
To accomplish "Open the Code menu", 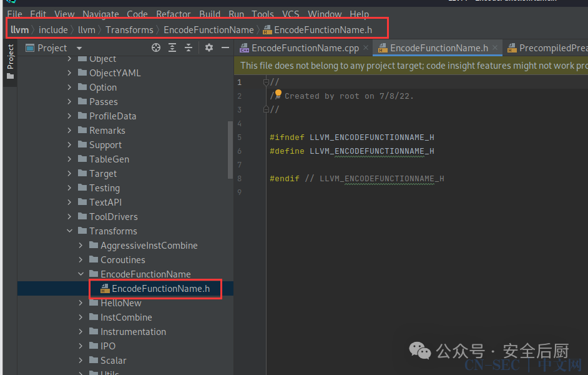I will 137,14.
